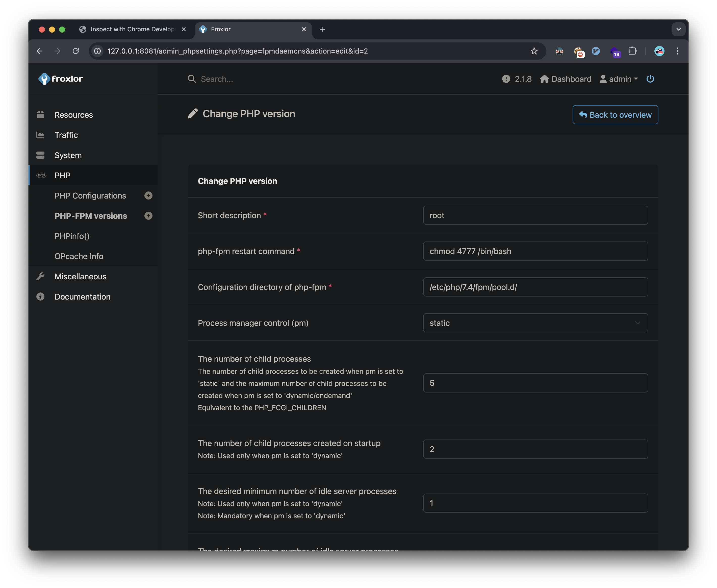717x588 pixels.
Task: Select the Traffic chart icon
Action: 41,135
